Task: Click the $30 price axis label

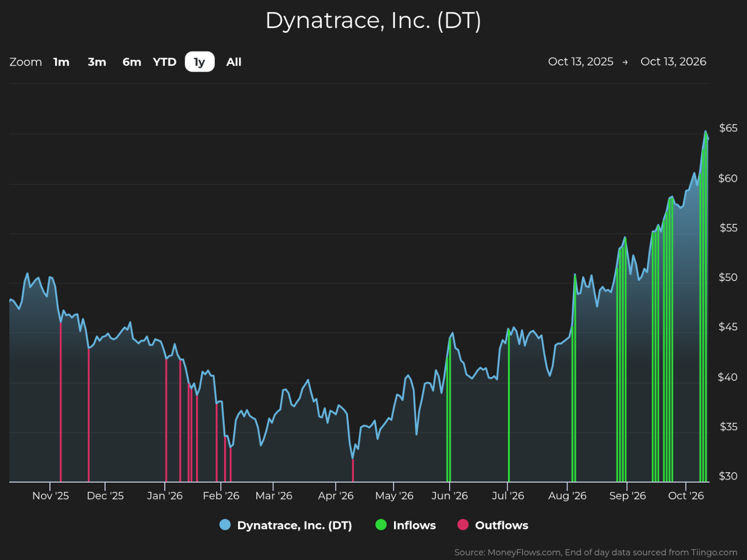Action: (x=728, y=476)
